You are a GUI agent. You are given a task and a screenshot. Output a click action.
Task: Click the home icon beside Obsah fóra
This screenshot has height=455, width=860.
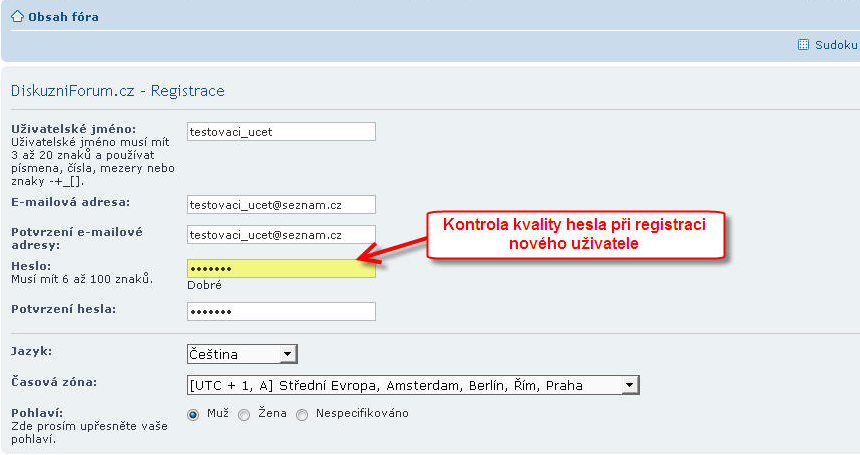(x=17, y=17)
